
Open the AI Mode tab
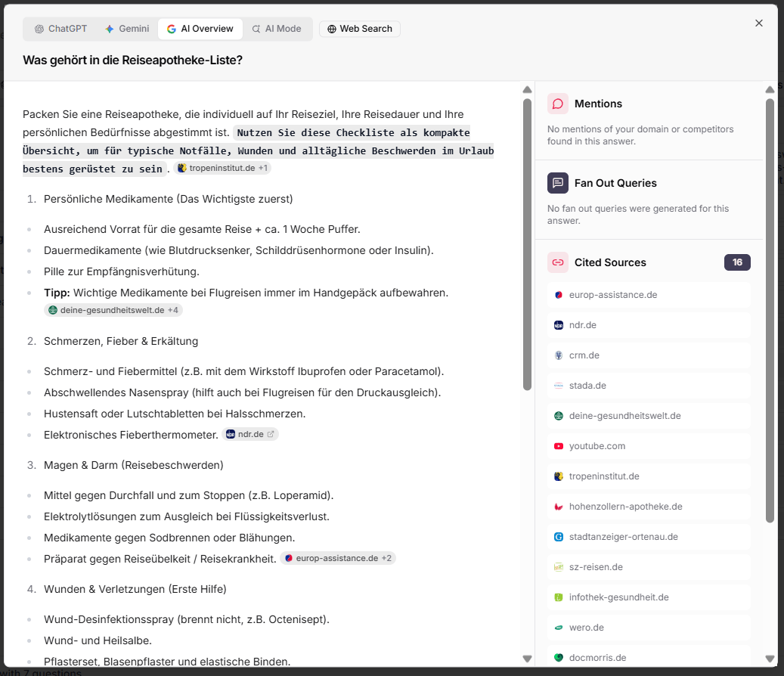coord(277,29)
